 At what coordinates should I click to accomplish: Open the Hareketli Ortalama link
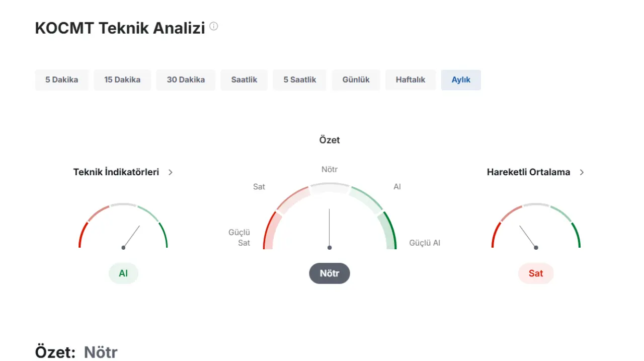click(528, 172)
